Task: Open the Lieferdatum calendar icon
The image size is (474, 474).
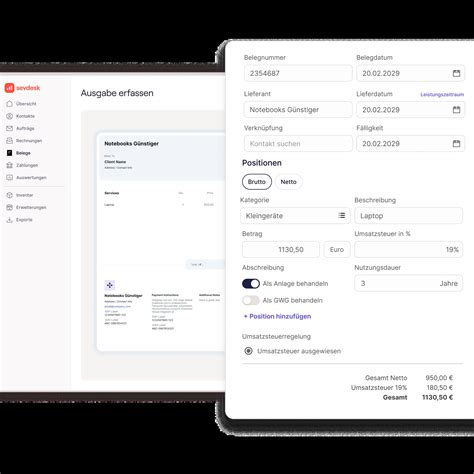Action: tap(456, 110)
